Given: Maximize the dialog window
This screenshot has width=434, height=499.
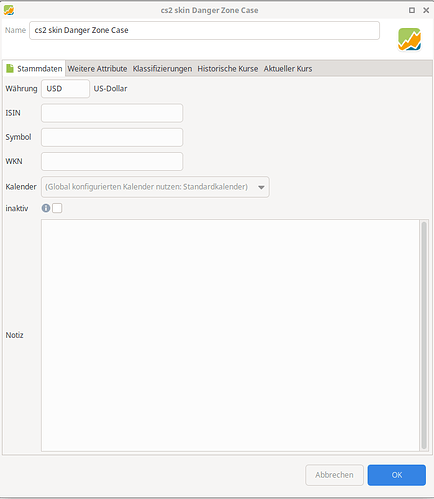Looking at the screenshot, I should click(x=412, y=10).
